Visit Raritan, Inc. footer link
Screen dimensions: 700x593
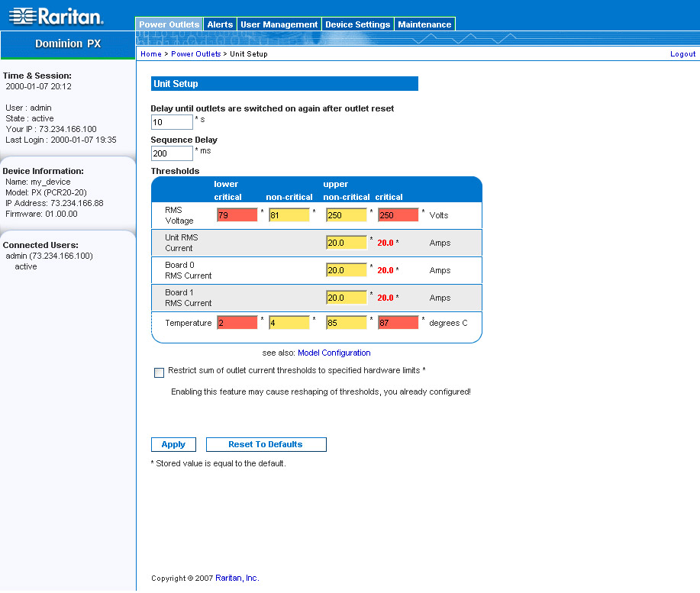pyautogui.click(x=237, y=578)
